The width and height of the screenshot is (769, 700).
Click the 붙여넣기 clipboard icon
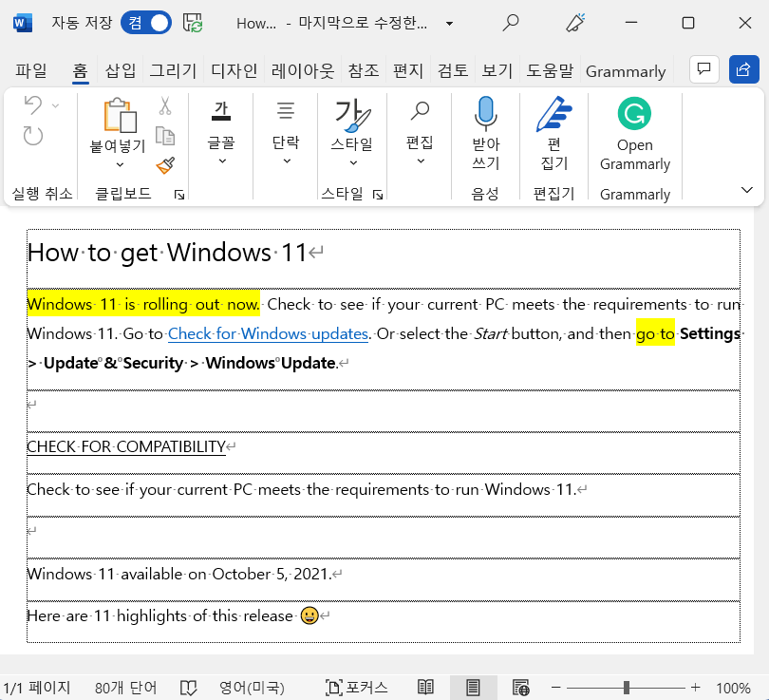tap(120, 115)
